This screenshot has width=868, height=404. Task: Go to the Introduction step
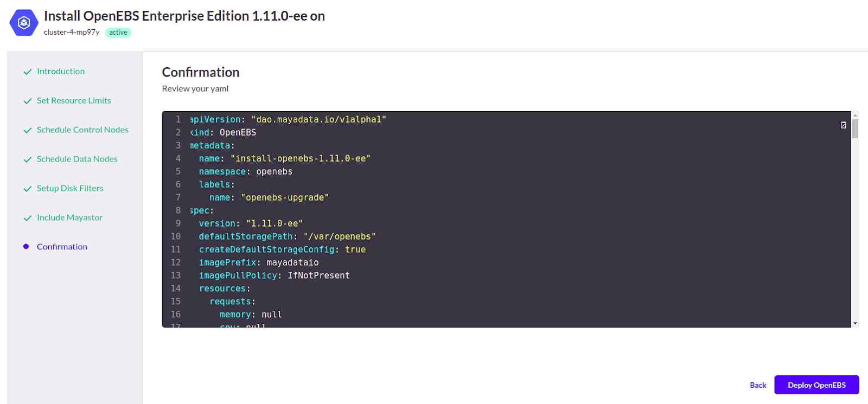[x=61, y=71]
